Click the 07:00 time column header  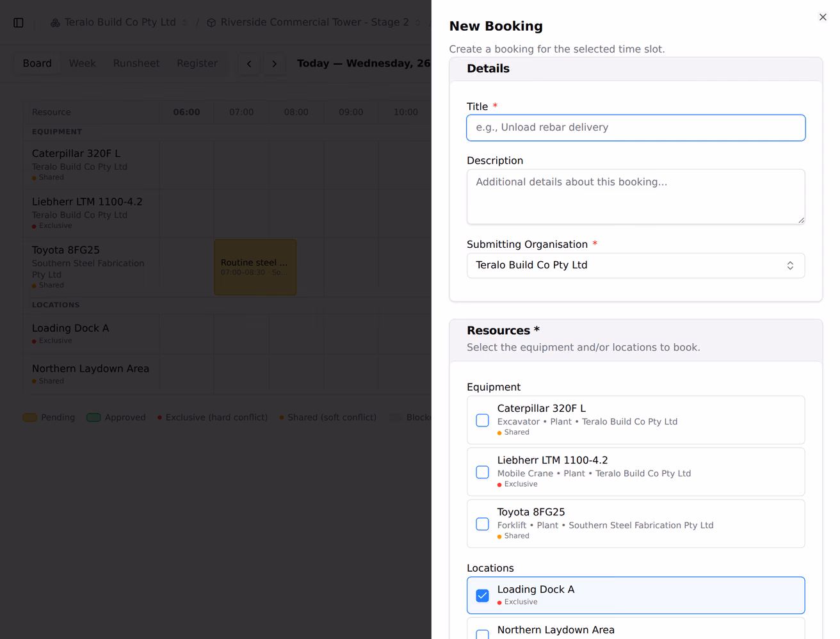coord(241,112)
